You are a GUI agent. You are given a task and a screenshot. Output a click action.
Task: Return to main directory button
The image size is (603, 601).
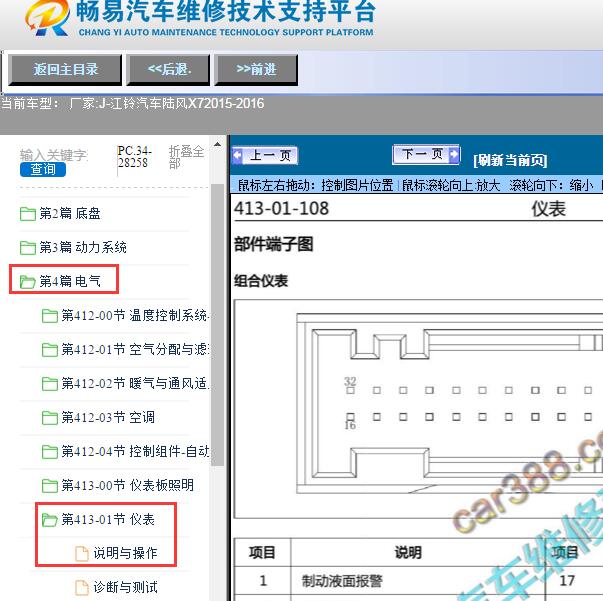(x=65, y=70)
